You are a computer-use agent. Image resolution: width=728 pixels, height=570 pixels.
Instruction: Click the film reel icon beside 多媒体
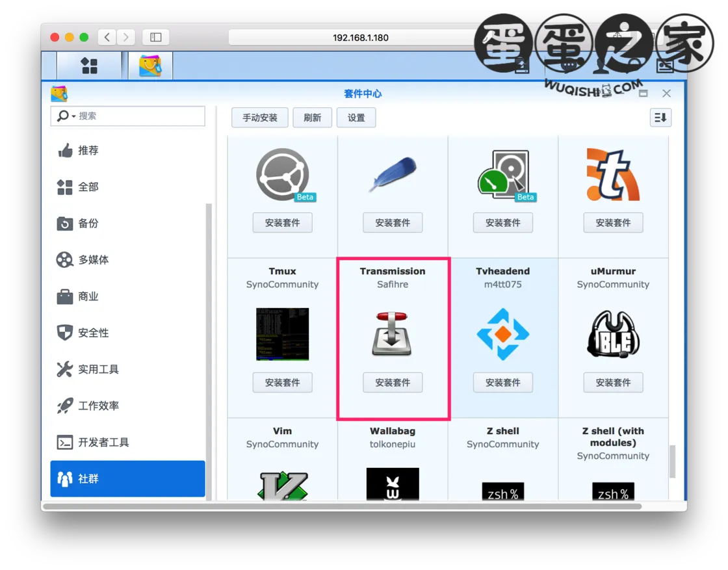coord(64,260)
